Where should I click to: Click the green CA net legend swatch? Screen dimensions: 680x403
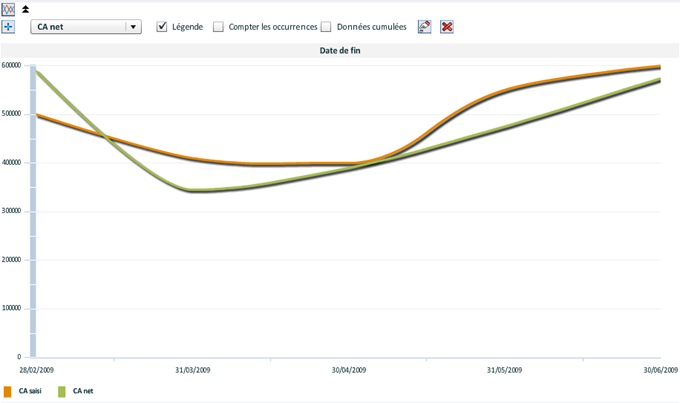[62, 391]
